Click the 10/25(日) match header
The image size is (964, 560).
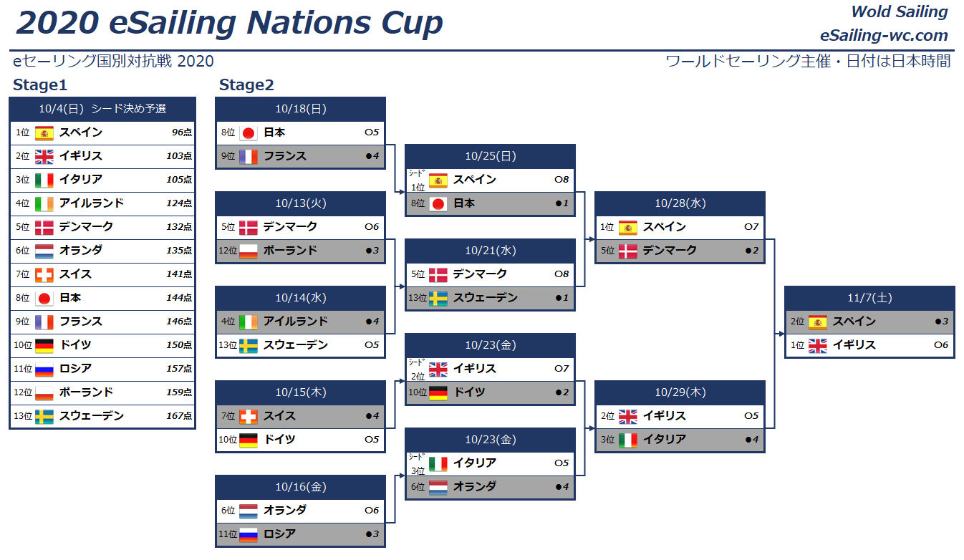[490, 156]
